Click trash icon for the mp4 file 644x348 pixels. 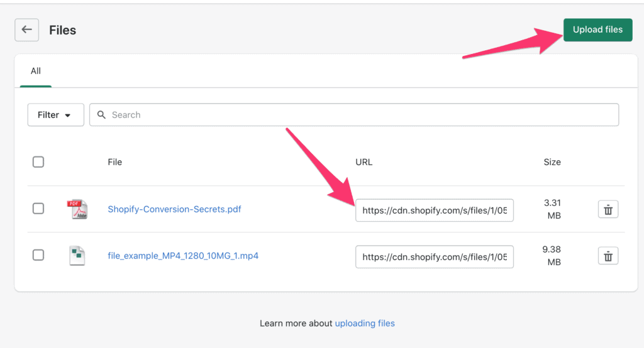pos(608,256)
